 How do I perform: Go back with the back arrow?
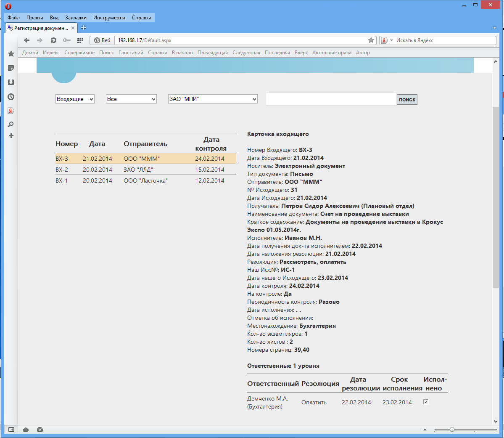coord(26,40)
